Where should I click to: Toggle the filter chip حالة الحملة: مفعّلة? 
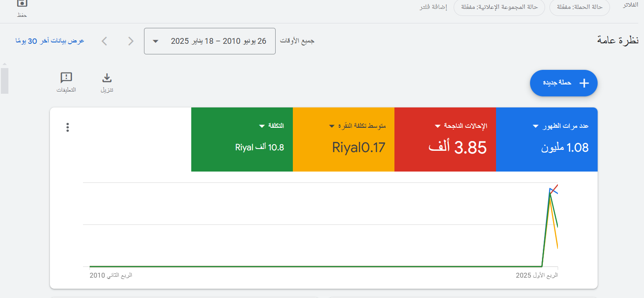(x=580, y=8)
